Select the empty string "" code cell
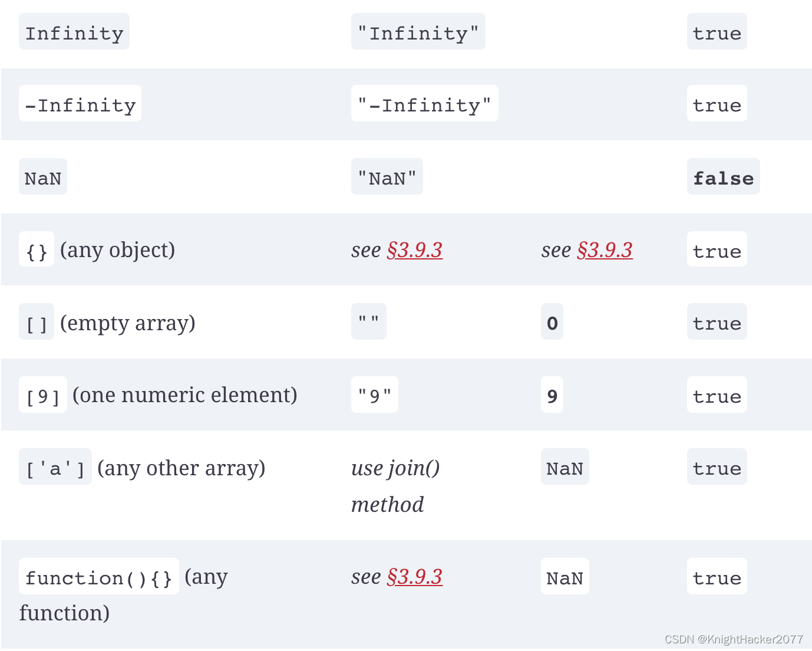This screenshot has width=812, height=651. point(369,322)
